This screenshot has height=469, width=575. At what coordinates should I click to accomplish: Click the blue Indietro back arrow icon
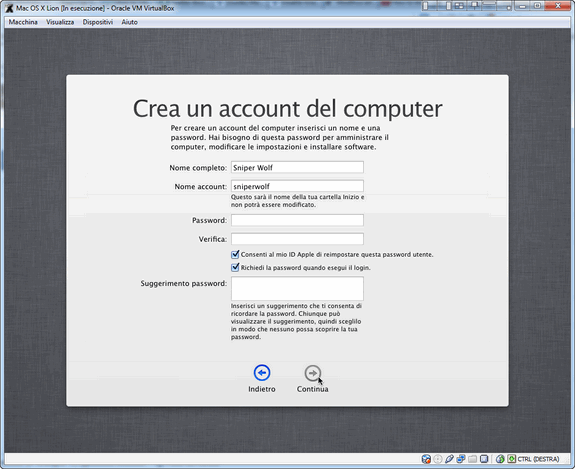point(262,373)
